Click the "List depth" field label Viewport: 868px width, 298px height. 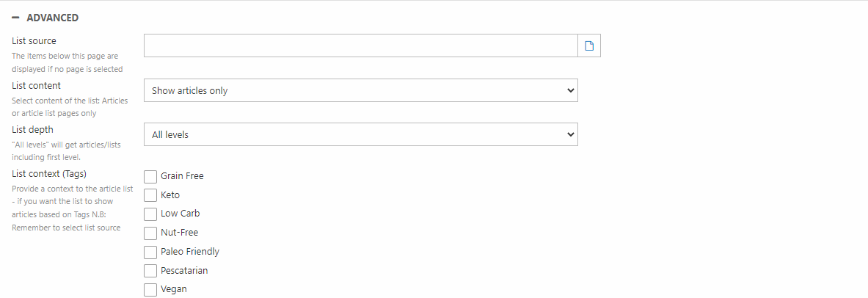point(32,130)
